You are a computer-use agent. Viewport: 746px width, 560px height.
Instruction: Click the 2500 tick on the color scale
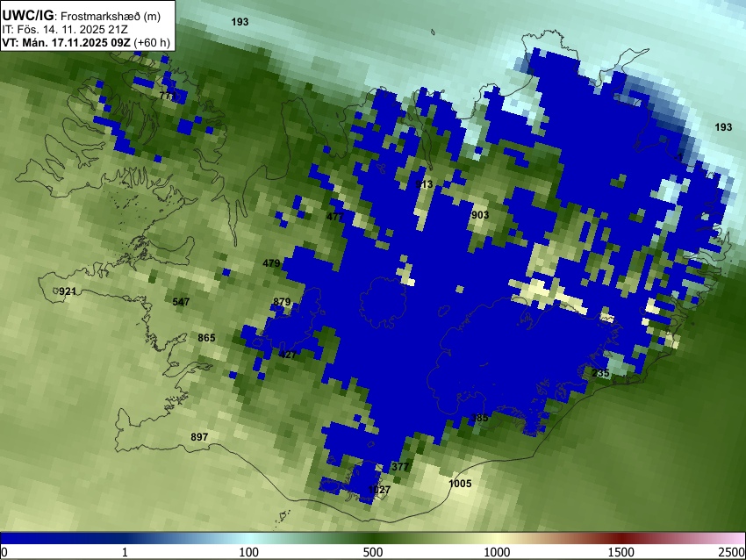732,552
